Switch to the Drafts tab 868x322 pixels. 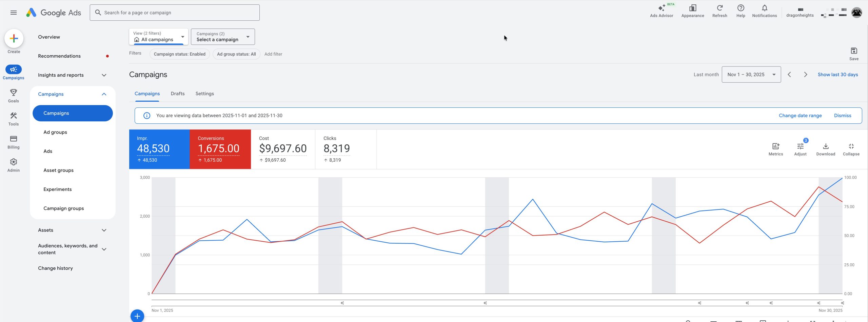[x=178, y=94]
